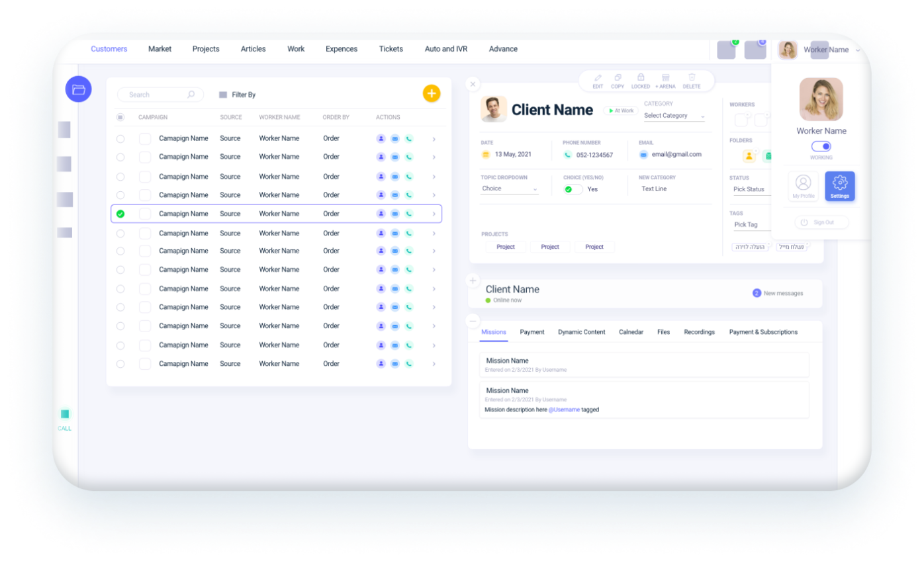Open the Select Category dropdown
This screenshot has height=563, width=924.
pyautogui.click(x=674, y=116)
